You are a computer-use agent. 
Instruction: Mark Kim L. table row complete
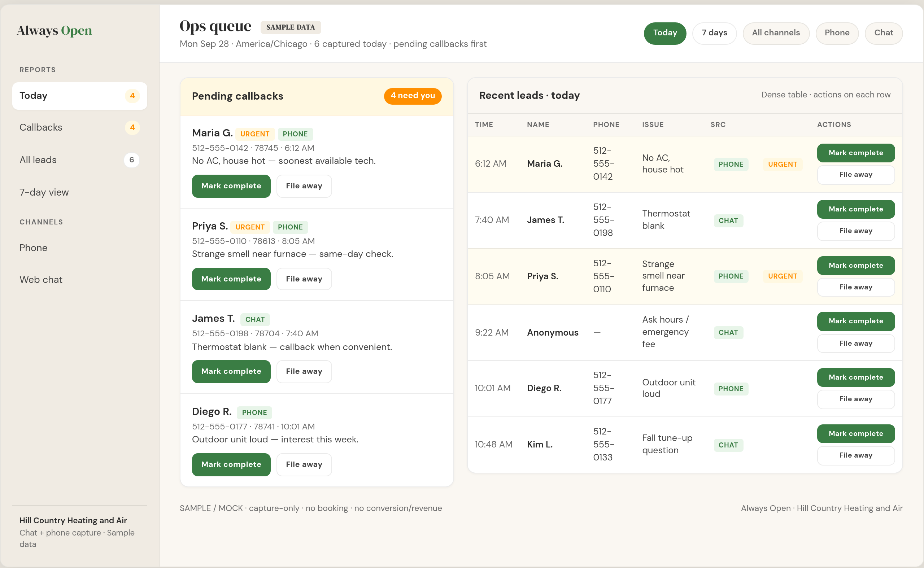coord(856,433)
